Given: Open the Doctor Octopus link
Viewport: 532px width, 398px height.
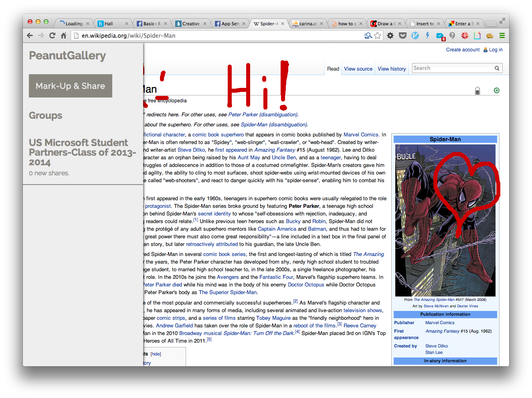Looking at the screenshot, I should click(x=306, y=285).
